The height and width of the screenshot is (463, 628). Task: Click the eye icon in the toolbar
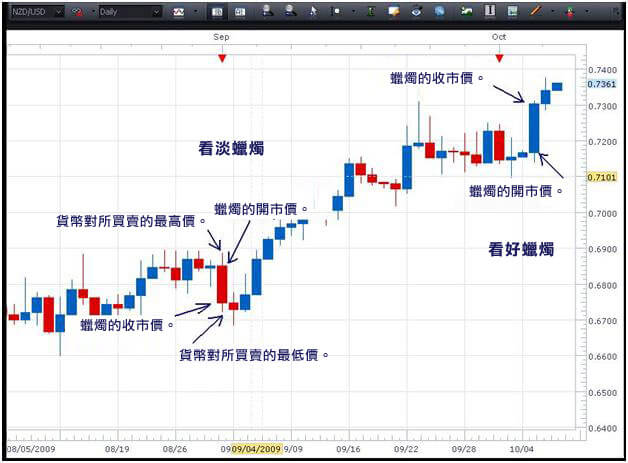point(417,12)
